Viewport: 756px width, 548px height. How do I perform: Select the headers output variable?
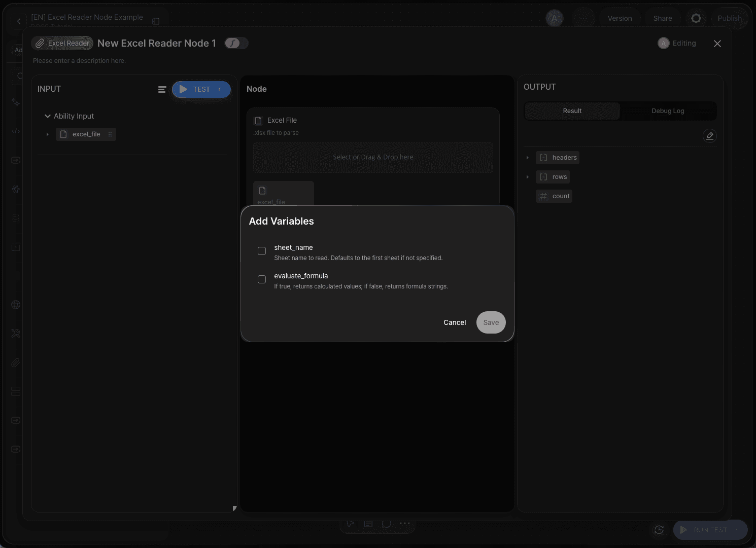[x=558, y=158]
